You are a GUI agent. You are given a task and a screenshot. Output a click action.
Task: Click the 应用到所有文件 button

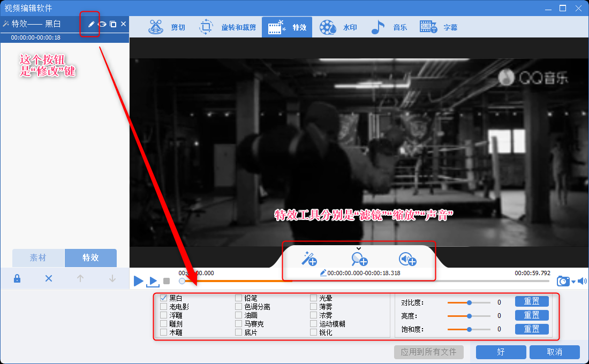pyautogui.click(x=428, y=352)
